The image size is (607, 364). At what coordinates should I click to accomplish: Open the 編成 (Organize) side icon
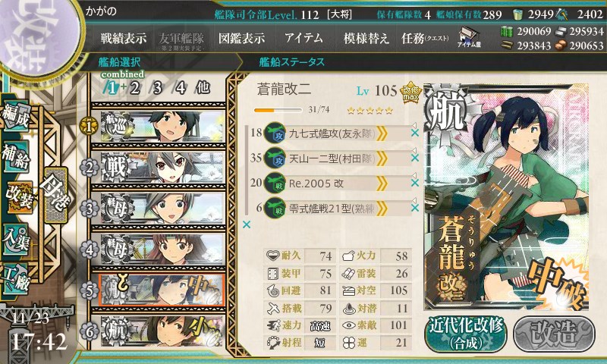coord(16,117)
